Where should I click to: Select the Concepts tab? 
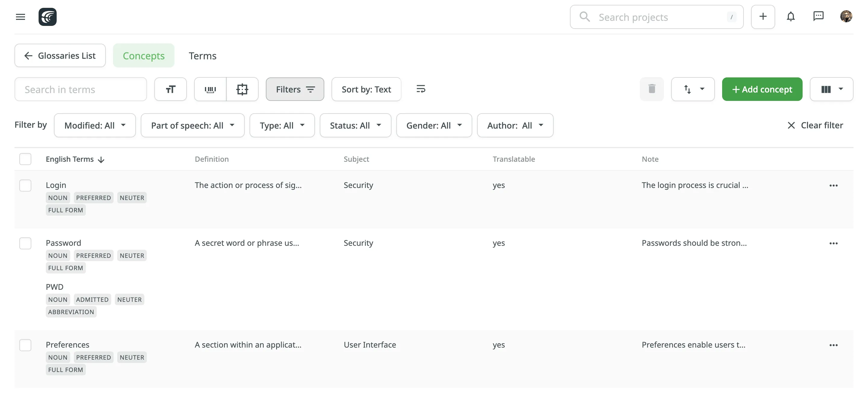[143, 55]
